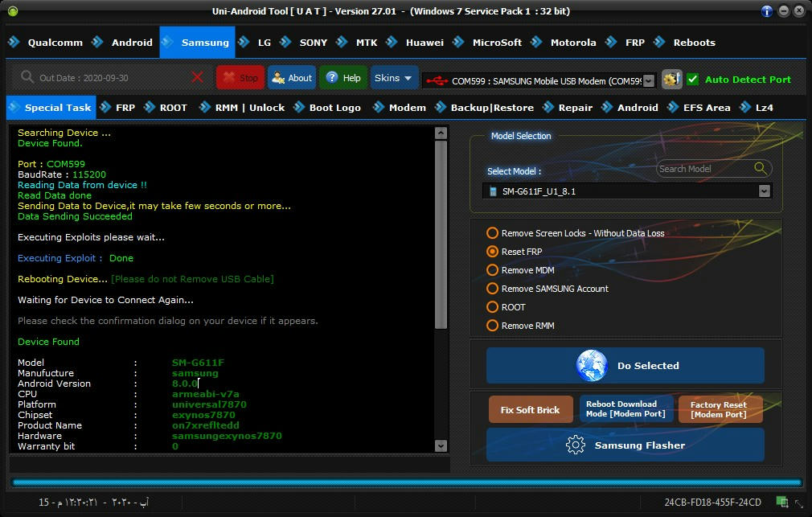Click the red X clear icon

coord(197,78)
